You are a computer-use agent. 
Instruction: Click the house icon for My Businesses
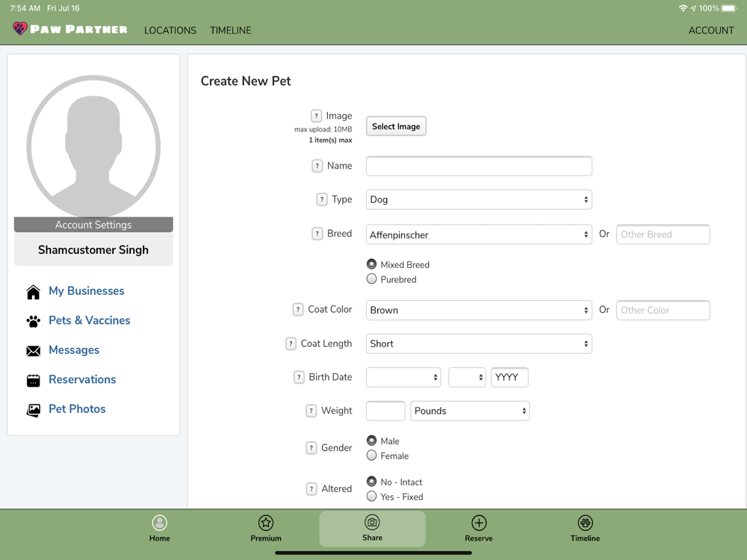pos(34,292)
